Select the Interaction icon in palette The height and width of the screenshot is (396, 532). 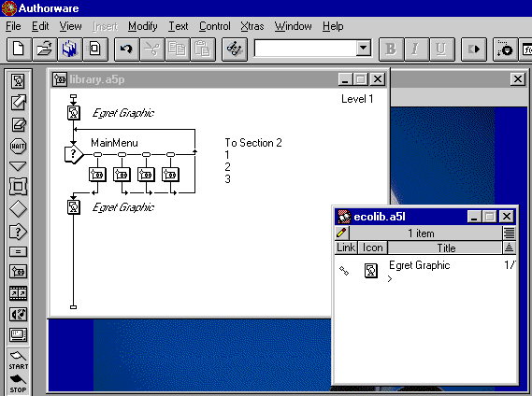tap(18, 232)
